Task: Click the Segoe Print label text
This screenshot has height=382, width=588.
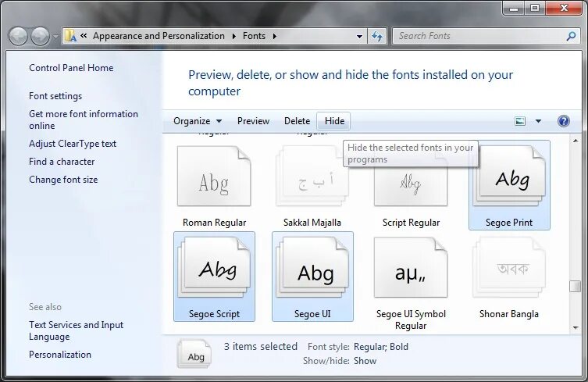Action: tap(509, 223)
